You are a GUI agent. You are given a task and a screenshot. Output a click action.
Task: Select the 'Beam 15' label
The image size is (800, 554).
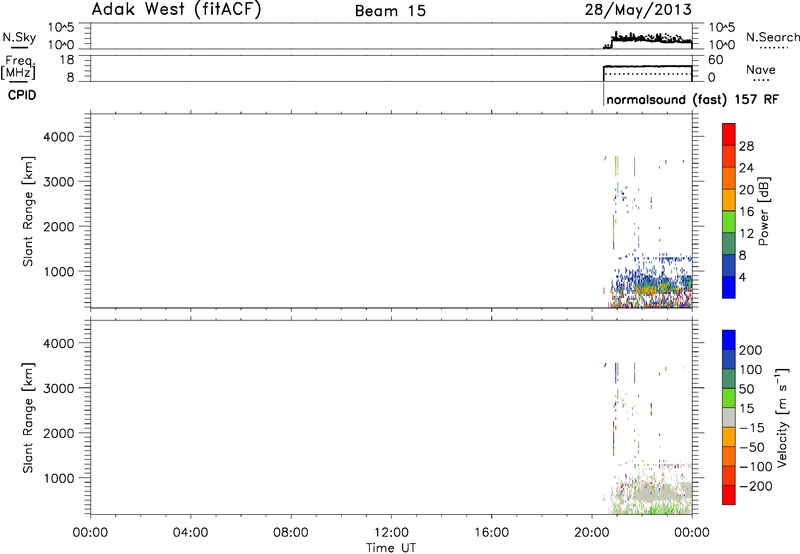[x=390, y=11]
